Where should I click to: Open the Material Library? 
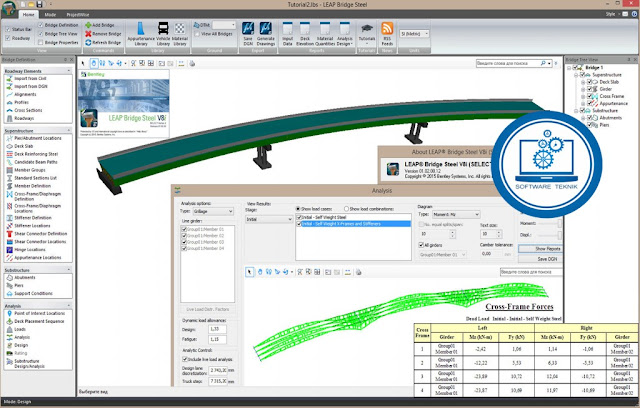(180, 33)
